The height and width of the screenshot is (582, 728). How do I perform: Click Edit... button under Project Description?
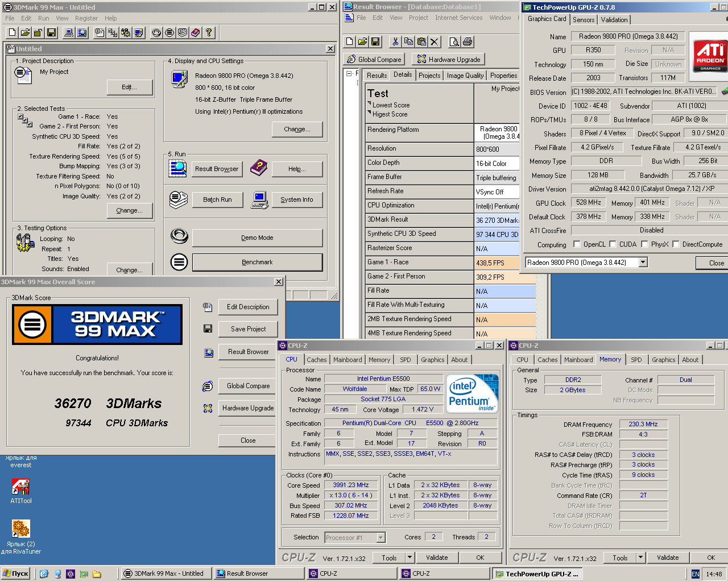130,87
